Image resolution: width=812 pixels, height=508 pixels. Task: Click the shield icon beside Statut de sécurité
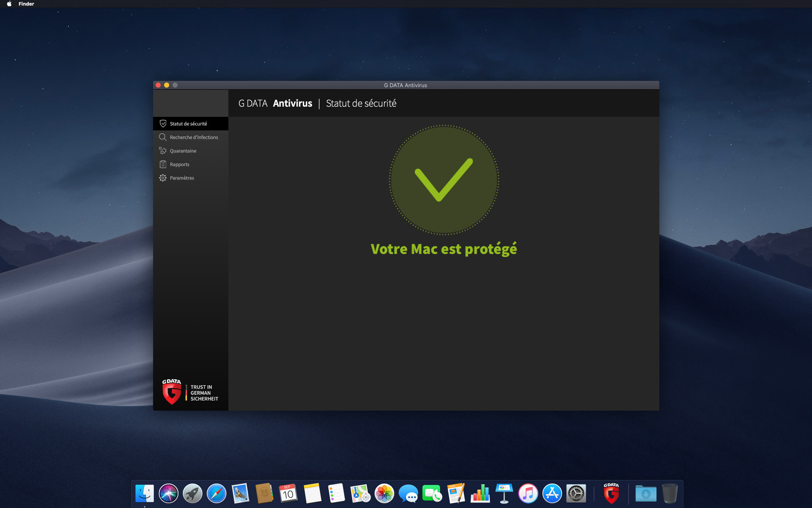(163, 124)
